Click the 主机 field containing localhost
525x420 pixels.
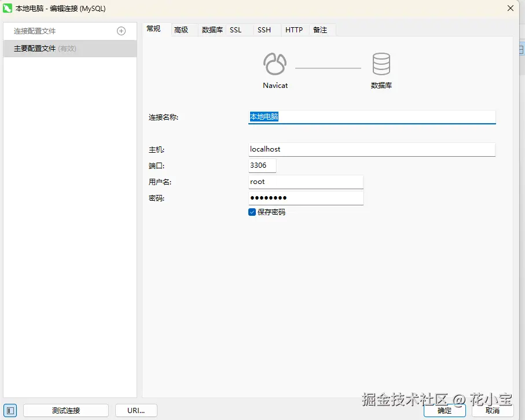(372, 149)
